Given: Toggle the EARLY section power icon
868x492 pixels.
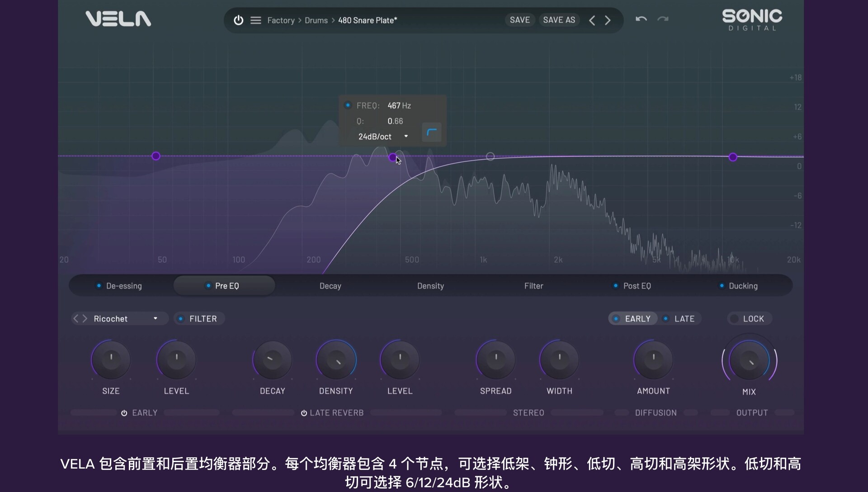Looking at the screenshot, I should pos(124,413).
